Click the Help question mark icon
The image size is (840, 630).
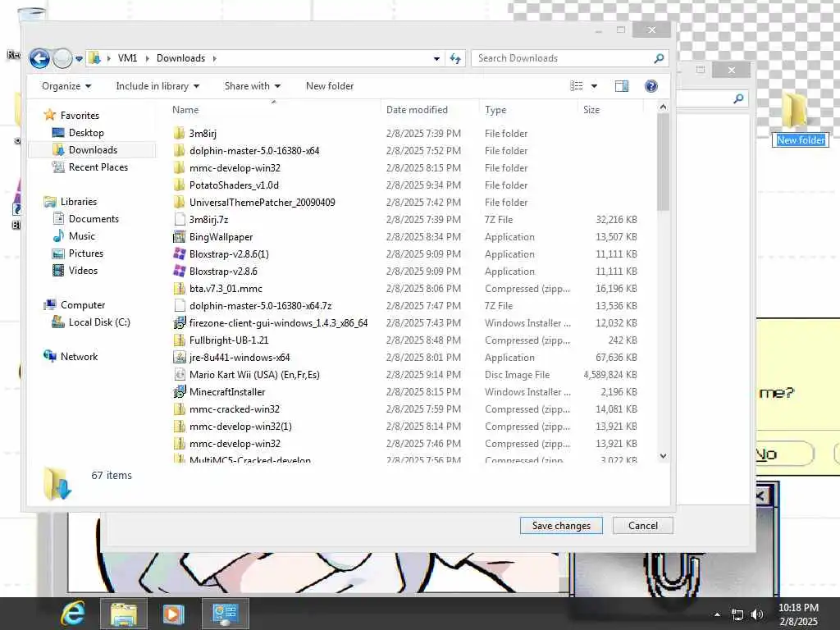[x=651, y=86]
